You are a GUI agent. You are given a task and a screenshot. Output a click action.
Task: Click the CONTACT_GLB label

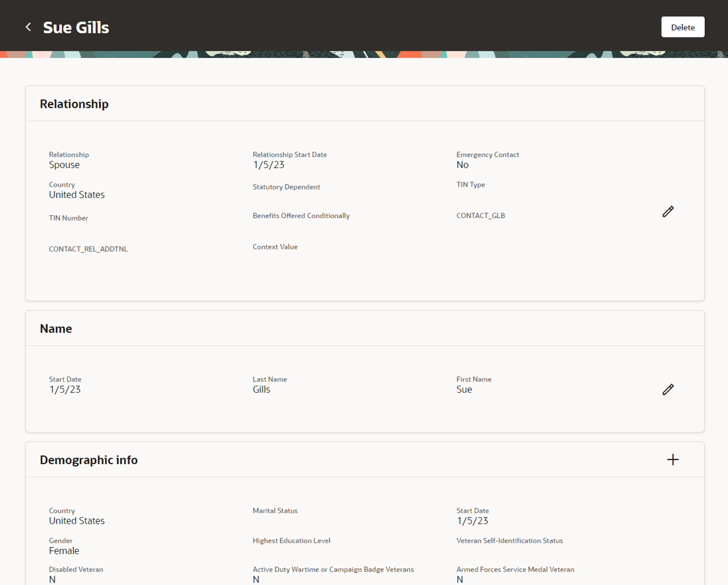(480, 215)
